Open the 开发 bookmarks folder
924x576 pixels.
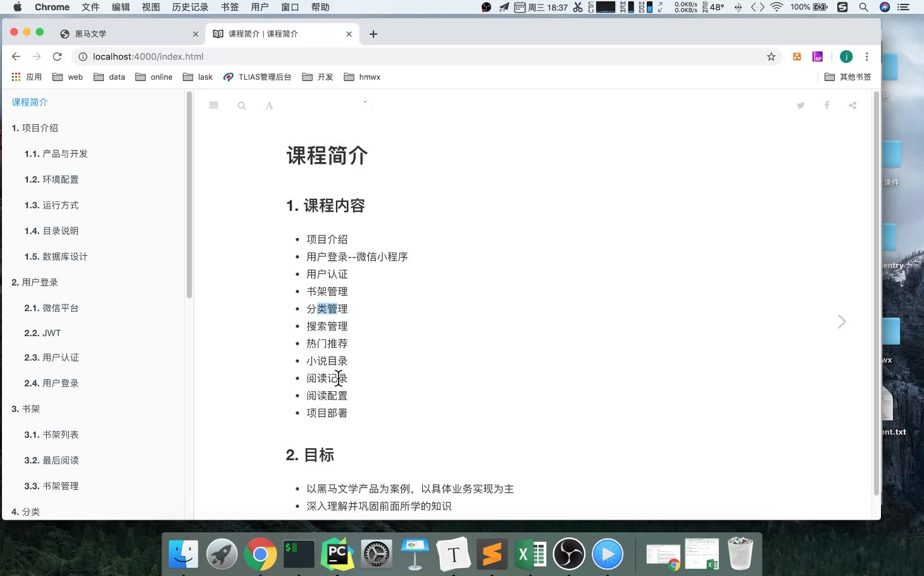pos(318,77)
